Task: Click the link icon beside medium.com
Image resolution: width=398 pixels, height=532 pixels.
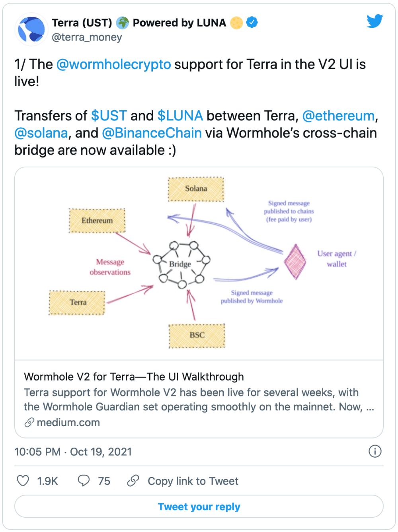Action: point(29,423)
